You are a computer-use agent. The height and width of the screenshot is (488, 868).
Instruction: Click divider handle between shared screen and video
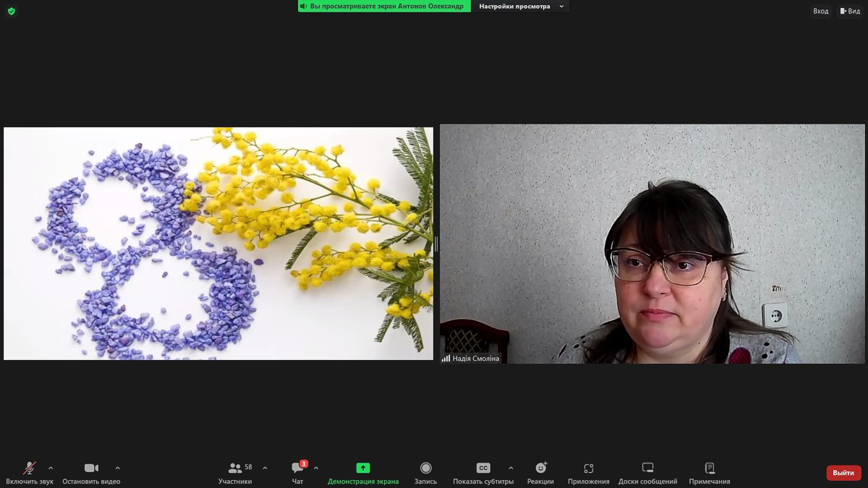(x=436, y=244)
